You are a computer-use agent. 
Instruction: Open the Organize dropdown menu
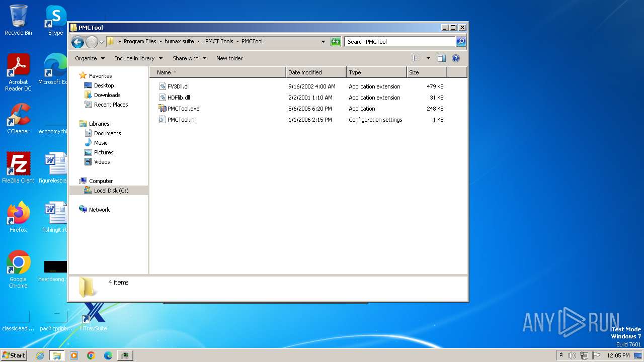90,58
